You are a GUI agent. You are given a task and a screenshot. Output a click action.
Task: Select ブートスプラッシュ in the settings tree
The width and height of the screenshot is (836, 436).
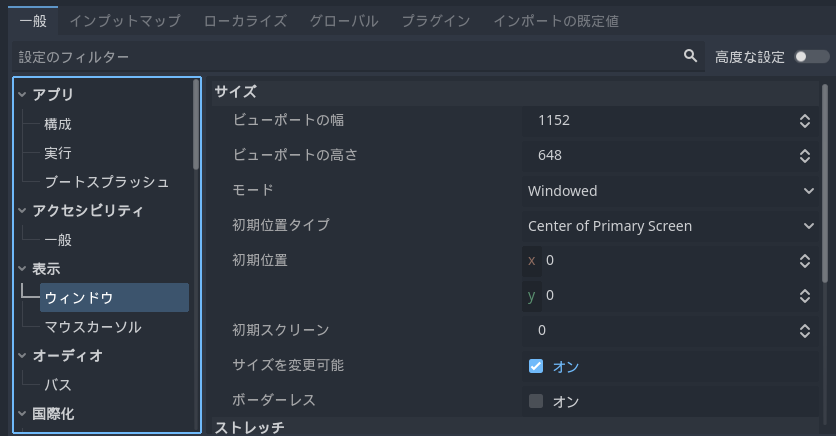(x=106, y=182)
